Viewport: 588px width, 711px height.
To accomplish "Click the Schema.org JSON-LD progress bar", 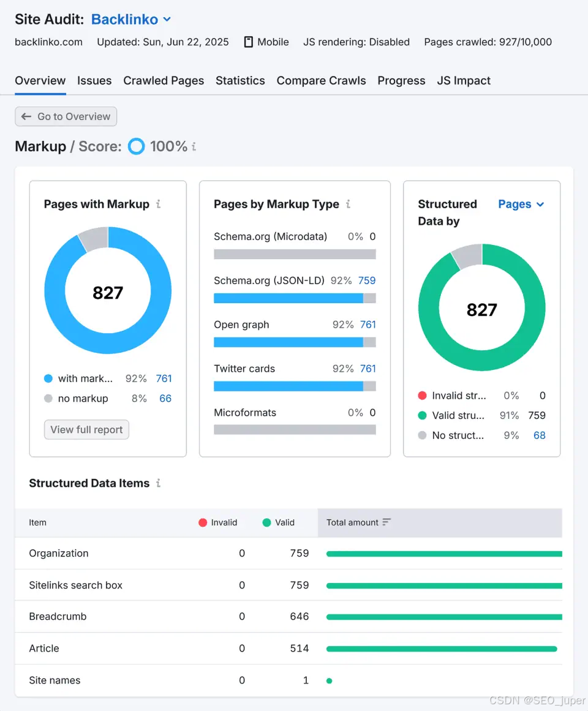I will click(295, 298).
